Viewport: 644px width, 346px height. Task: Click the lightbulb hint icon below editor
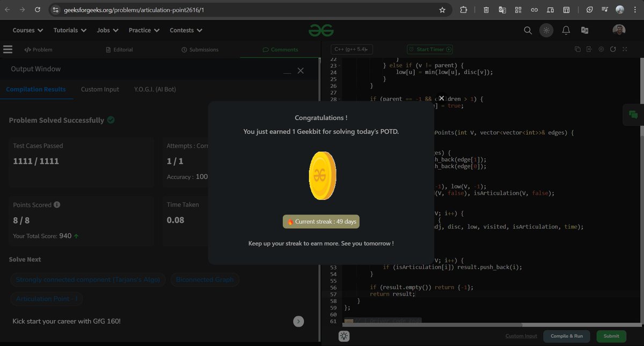point(344,336)
